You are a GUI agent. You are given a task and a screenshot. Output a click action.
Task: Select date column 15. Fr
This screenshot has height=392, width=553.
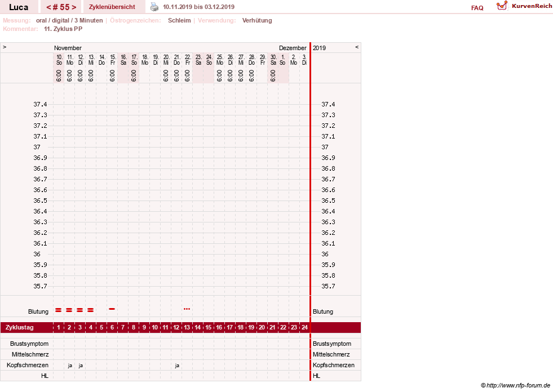click(x=113, y=60)
